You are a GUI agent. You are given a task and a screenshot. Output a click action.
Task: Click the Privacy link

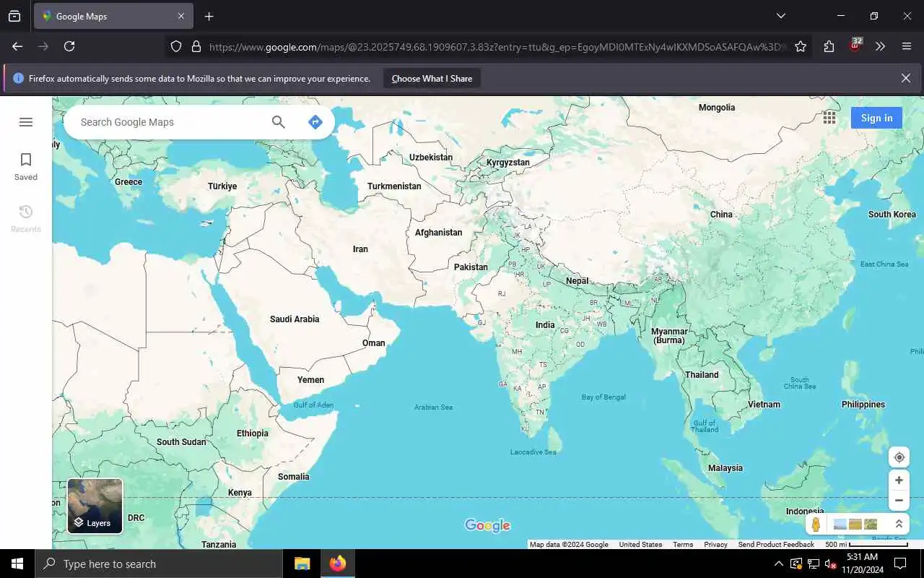(x=715, y=544)
